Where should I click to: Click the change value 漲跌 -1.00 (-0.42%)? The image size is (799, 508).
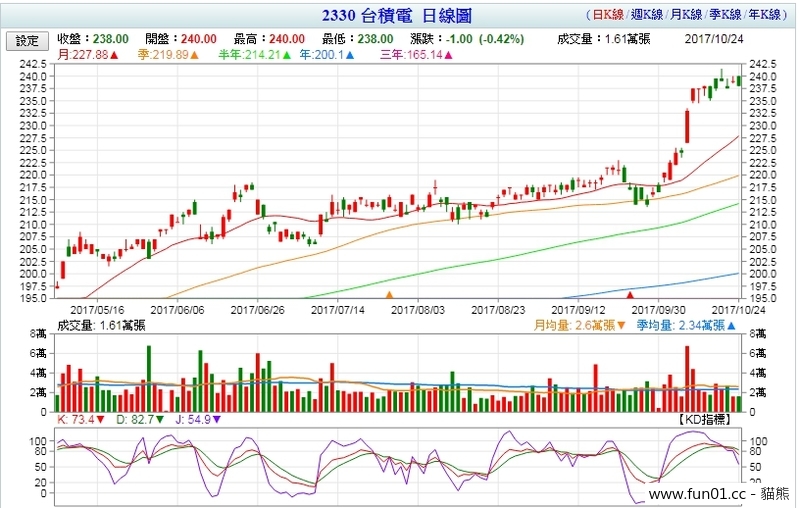467,39
